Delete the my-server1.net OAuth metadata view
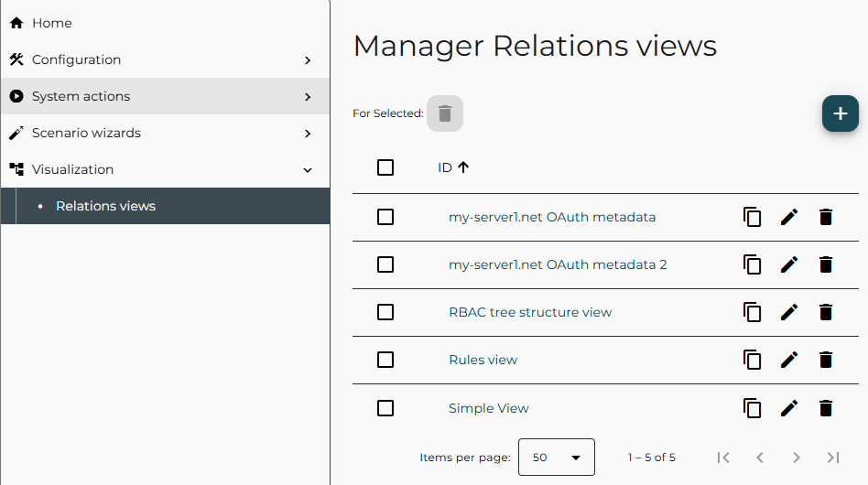This screenshot has width=868, height=485. pyautogui.click(x=825, y=217)
